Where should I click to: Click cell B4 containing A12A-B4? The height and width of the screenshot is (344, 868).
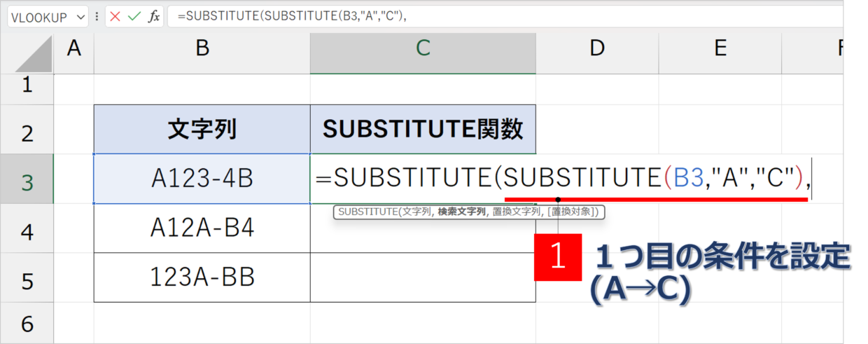[202, 228]
